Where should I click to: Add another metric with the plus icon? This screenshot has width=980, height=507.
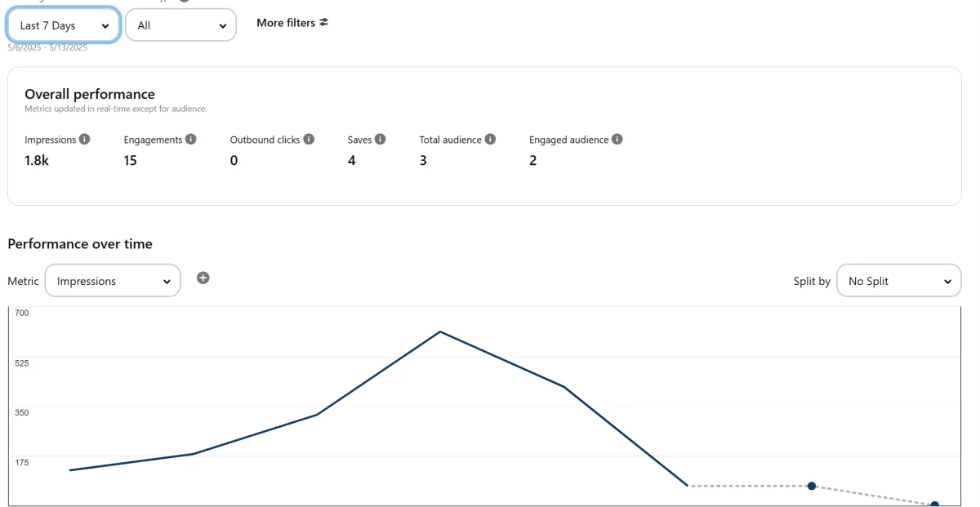(203, 278)
